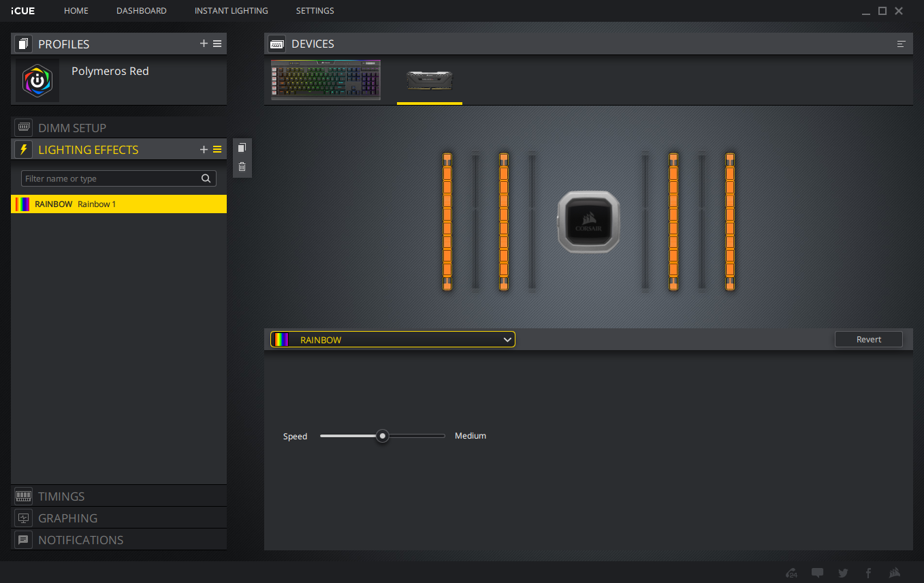Screen dimensions: 924x583
Task: Open the 24/7 support icon
Action: pyautogui.click(x=792, y=573)
